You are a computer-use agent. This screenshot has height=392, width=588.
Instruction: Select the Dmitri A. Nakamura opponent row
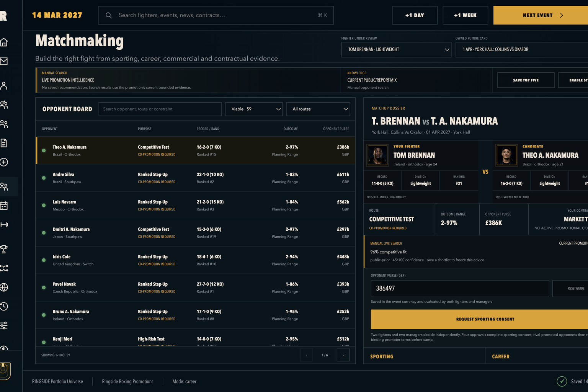(196, 233)
